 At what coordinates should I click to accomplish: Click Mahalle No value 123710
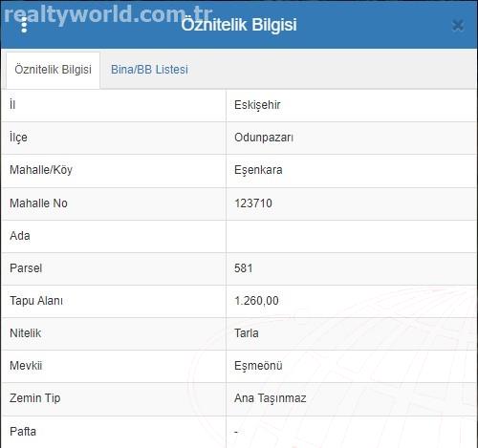point(253,203)
